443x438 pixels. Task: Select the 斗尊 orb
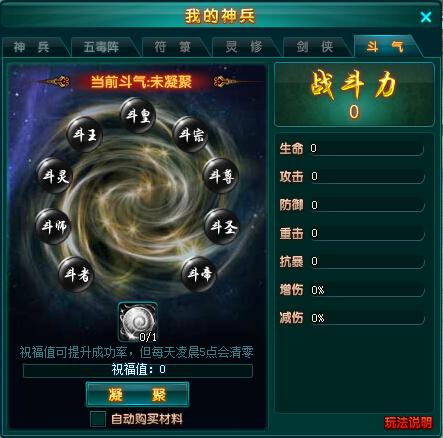(221, 176)
